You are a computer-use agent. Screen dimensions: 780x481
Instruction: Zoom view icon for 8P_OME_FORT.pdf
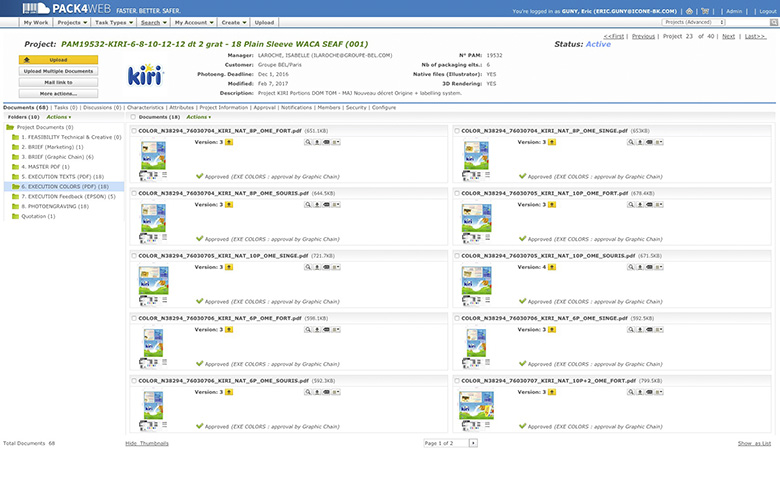click(x=308, y=142)
